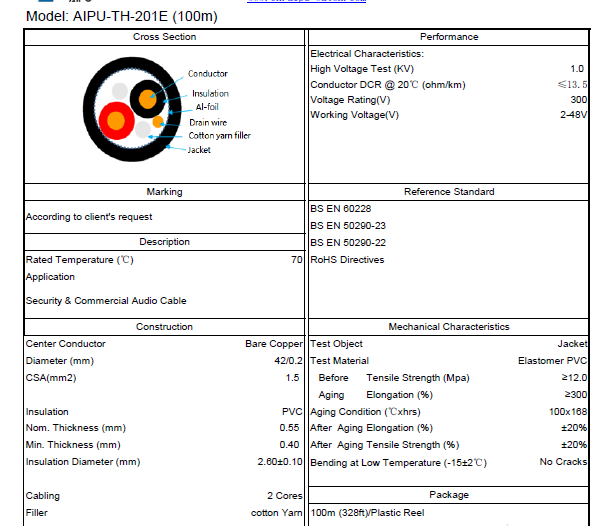This screenshot has height=526, width=592.
Task: Click the 2.60±0.10 value
Action: click(x=280, y=462)
